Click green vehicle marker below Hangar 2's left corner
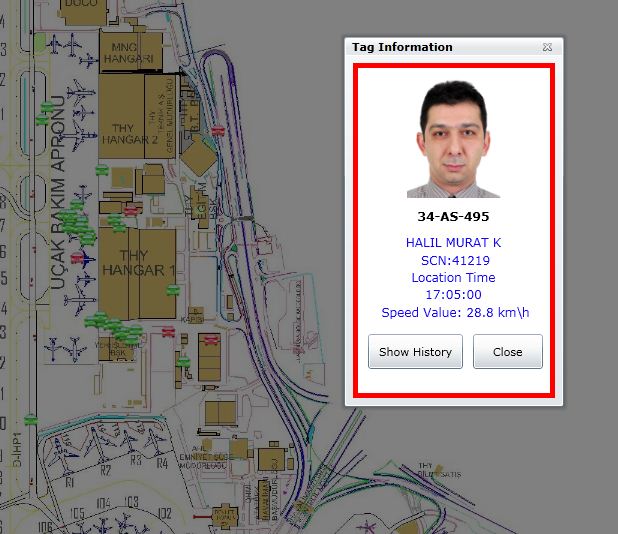The image size is (618, 534). pos(101,171)
